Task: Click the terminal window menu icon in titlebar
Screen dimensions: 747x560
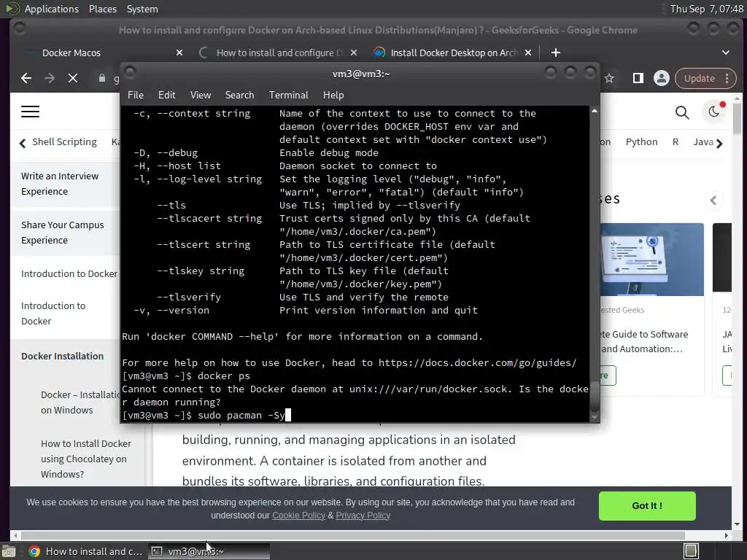Action: pos(130,73)
